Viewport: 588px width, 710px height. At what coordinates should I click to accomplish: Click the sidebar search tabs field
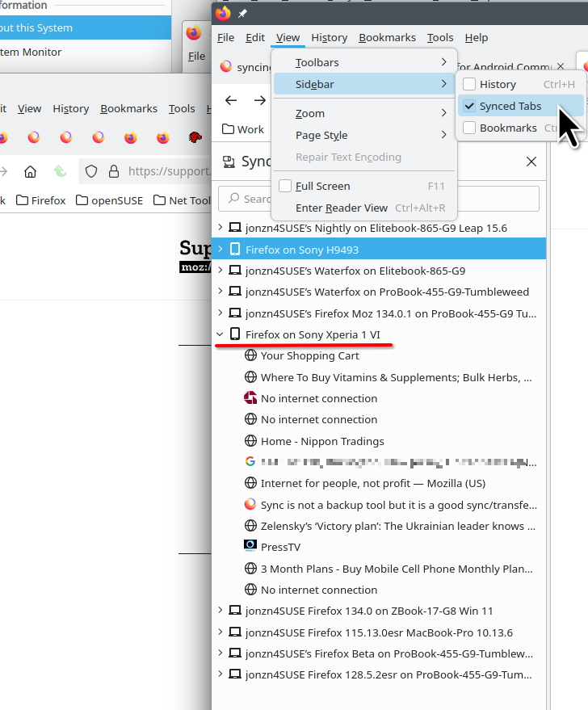pyautogui.click(x=379, y=199)
